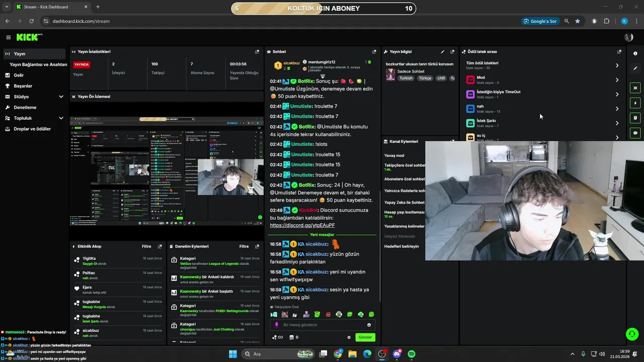This screenshot has height=362, width=644.
Task: Open Filtre in Denetim Eylemleri panel
Action: pyautogui.click(x=244, y=246)
